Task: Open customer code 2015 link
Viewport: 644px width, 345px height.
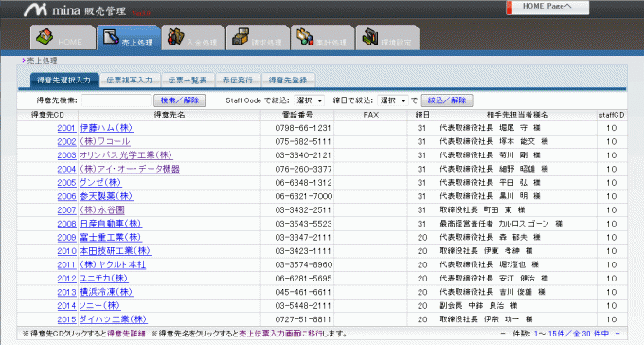Action: click(x=66, y=319)
